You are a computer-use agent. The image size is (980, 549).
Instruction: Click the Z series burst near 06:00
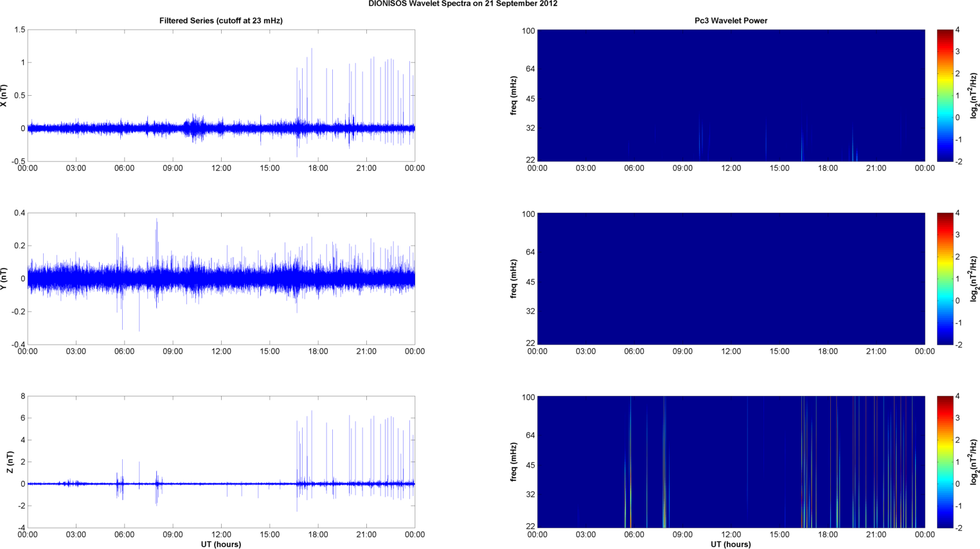(x=121, y=481)
